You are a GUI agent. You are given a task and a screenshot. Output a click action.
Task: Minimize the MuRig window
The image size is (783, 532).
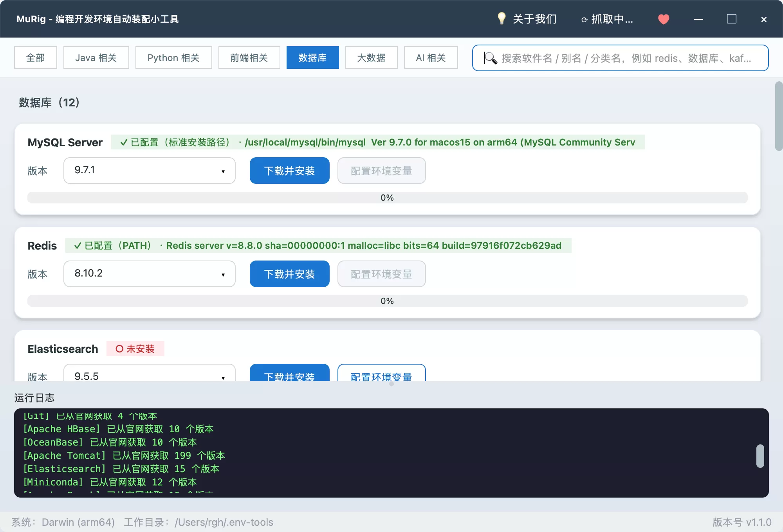pos(698,19)
